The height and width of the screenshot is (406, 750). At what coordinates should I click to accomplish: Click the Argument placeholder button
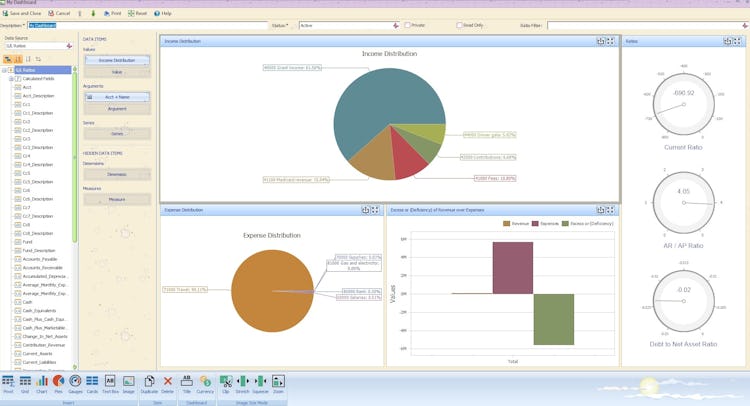point(117,109)
